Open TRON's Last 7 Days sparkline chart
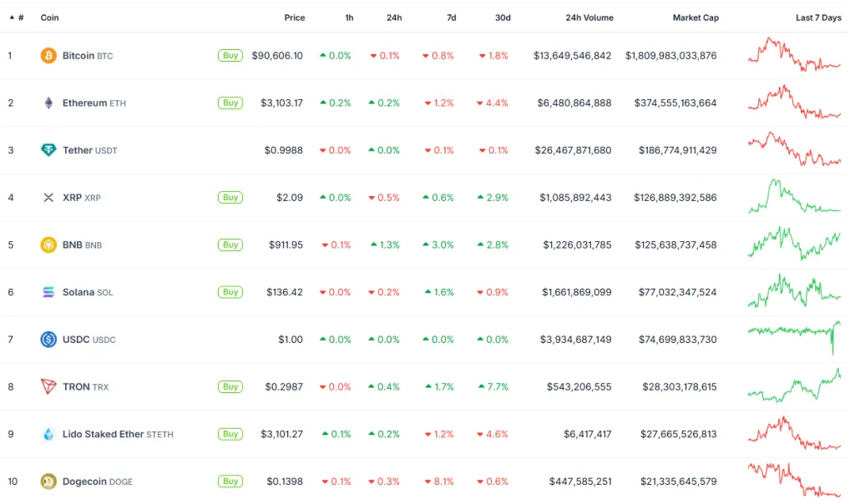The image size is (855, 504). tap(794, 385)
